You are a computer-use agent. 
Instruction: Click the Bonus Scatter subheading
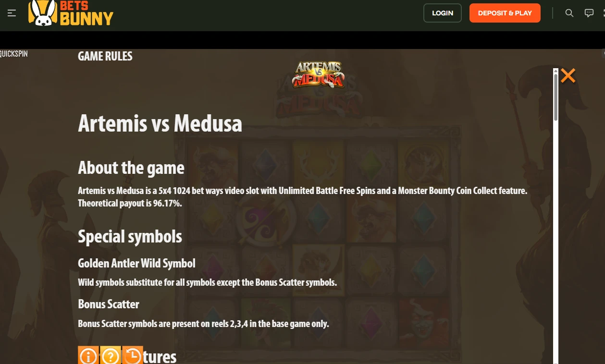point(109,304)
